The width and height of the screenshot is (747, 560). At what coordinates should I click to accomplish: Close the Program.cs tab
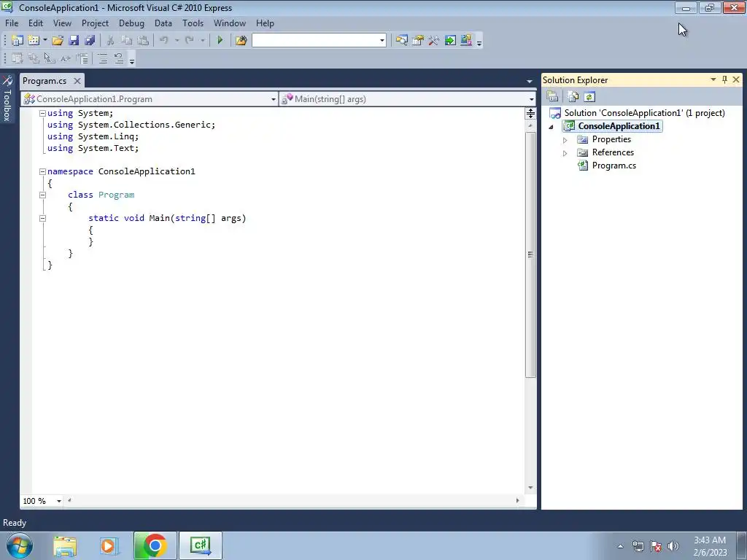tap(77, 81)
